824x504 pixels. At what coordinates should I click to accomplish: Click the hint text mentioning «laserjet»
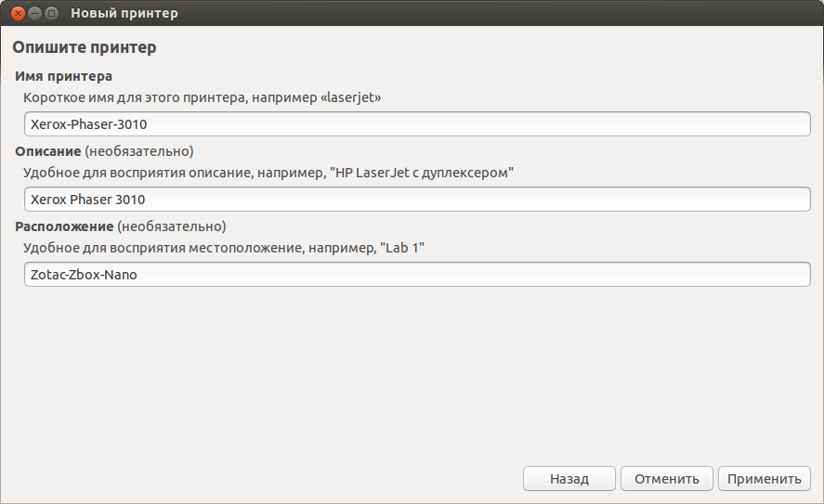(203, 97)
